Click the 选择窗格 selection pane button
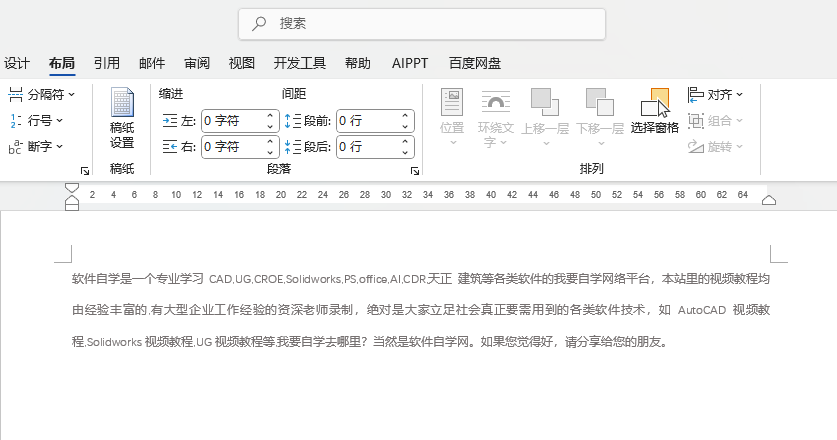The image size is (837, 440). click(x=654, y=111)
